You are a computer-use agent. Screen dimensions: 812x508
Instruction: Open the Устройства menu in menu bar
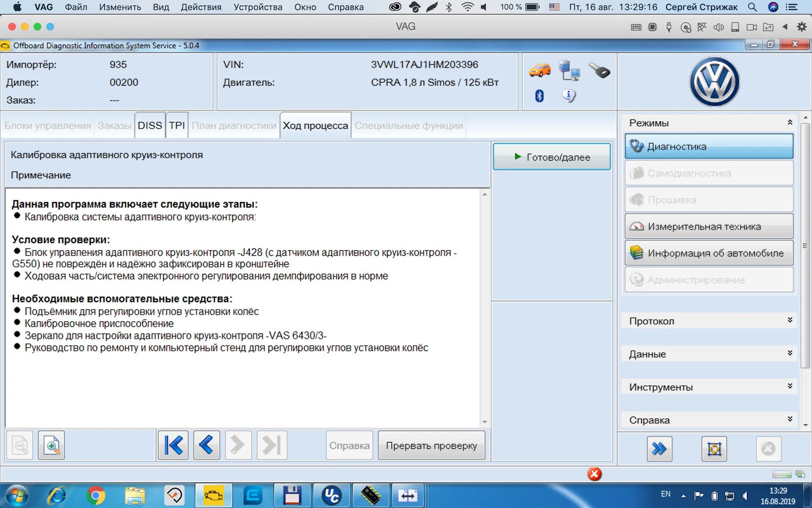[x=258, y=7]
